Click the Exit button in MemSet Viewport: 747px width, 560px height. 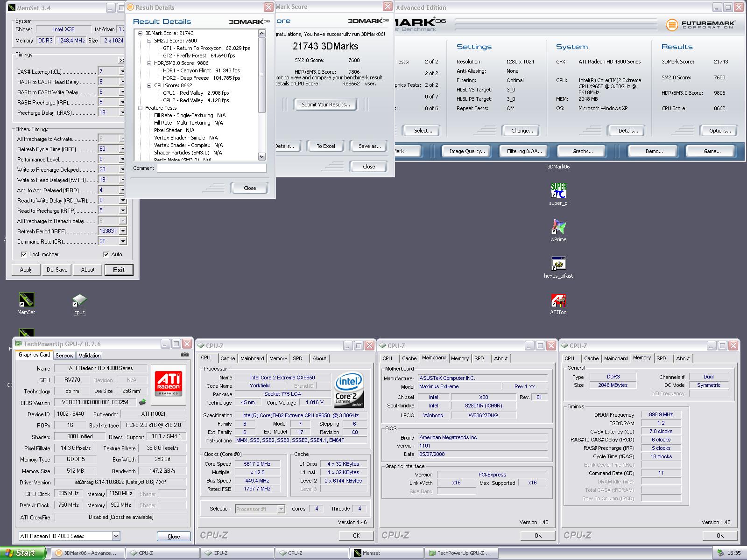click(119, 270)
